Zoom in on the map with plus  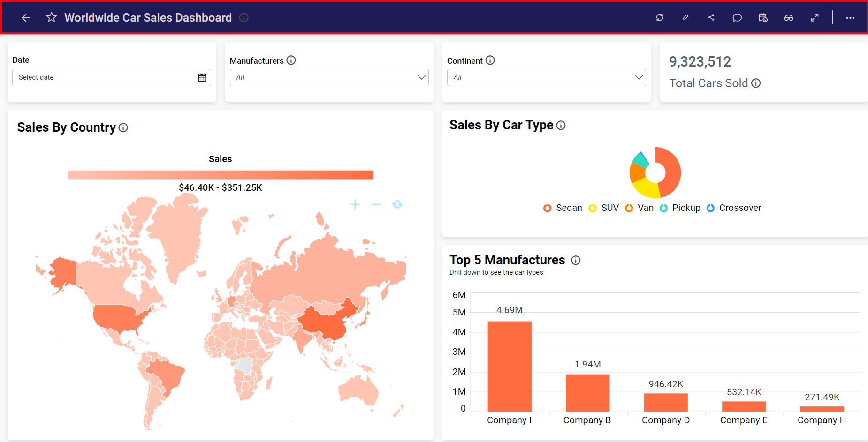355,204
